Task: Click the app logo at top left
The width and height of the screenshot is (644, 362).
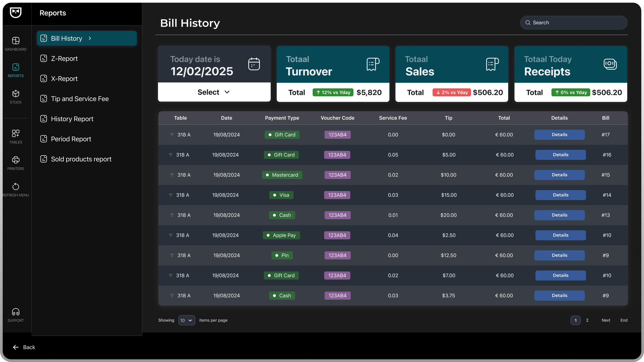Action: (16, 13)
